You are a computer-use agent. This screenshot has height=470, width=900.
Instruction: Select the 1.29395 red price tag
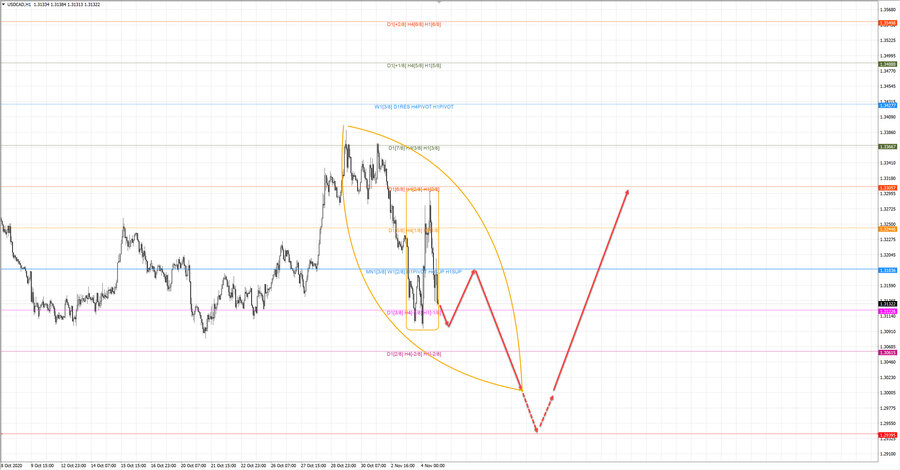[888, 435]
